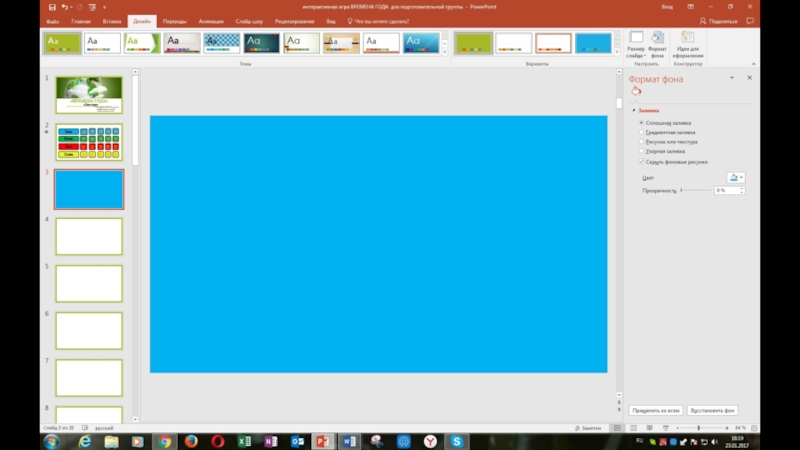Click the Apply to All button

point(656,410)
